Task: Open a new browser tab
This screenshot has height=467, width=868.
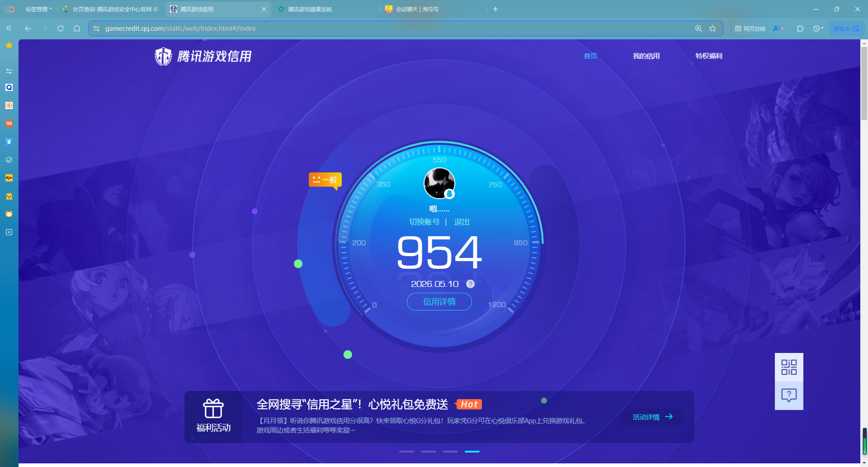Action: click(495, 9)
